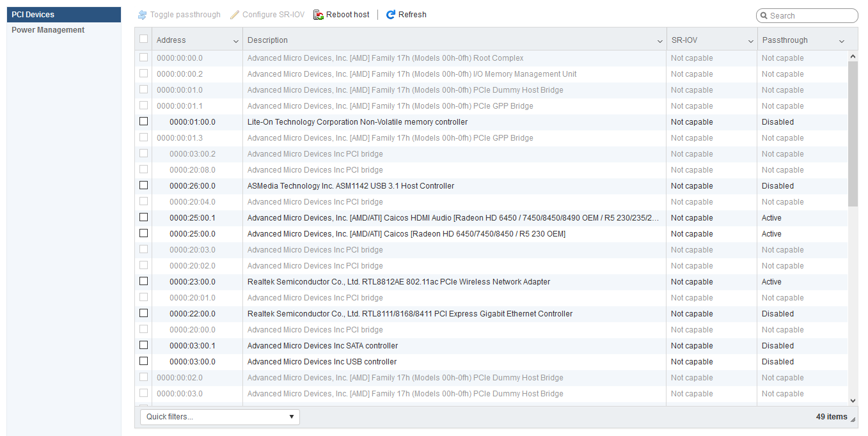Image resolution: width=868 pixels, height=436 pixels.
Task: Open the SR-IOV column dropdown arrow
Action: [x=751, y=42]
